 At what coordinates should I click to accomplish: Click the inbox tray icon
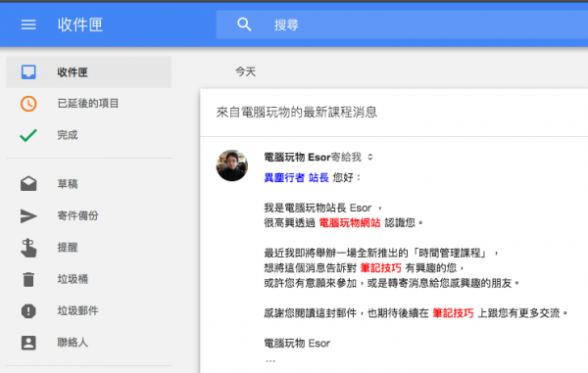click(x=28, y=71)
